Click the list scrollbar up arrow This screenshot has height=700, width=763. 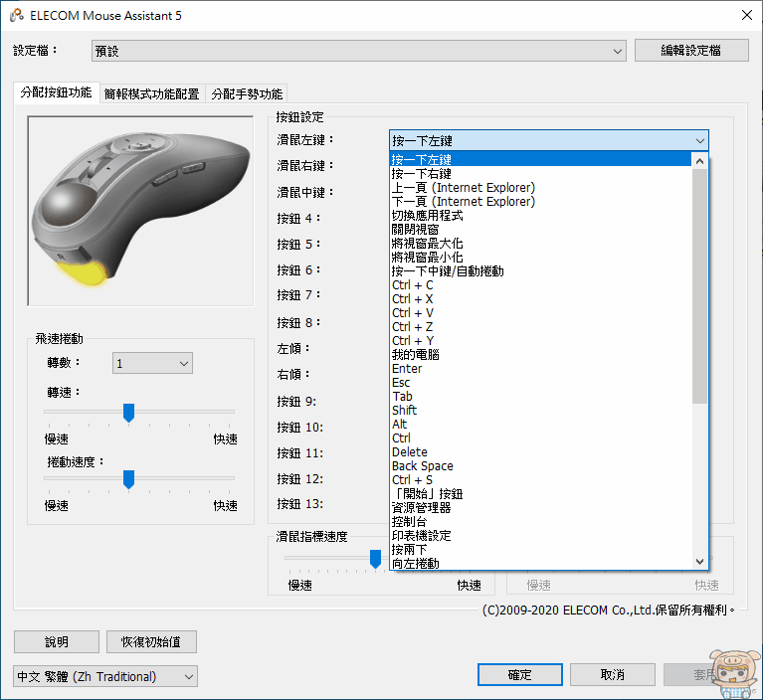[699, 160]
